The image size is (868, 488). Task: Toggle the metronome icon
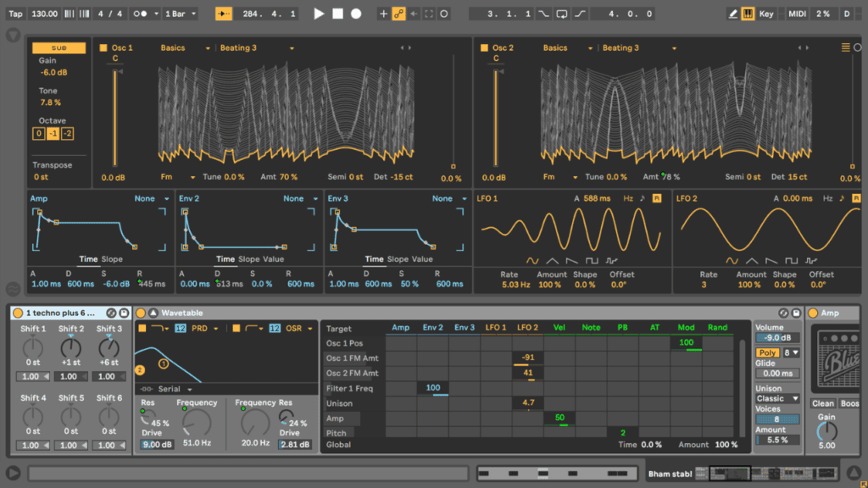point(140,14)
